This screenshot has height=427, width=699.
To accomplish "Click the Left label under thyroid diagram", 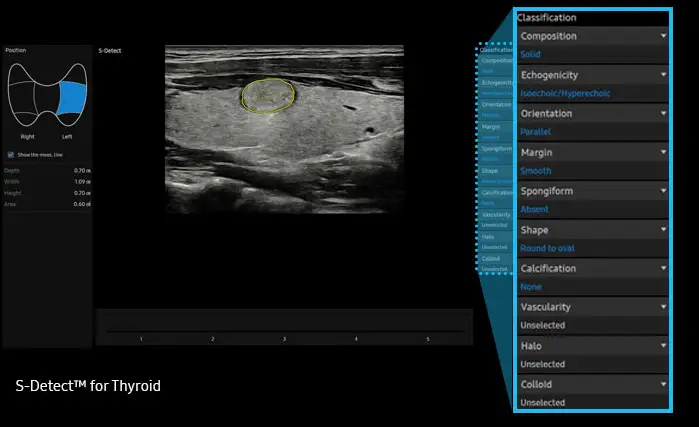I will pos(67,136).
